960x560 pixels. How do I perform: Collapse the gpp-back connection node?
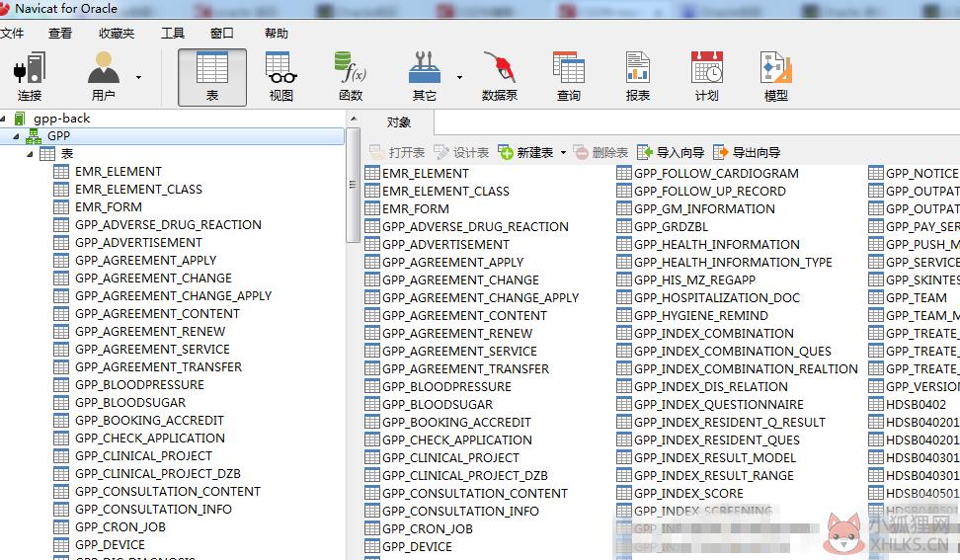tap(4, 119)
